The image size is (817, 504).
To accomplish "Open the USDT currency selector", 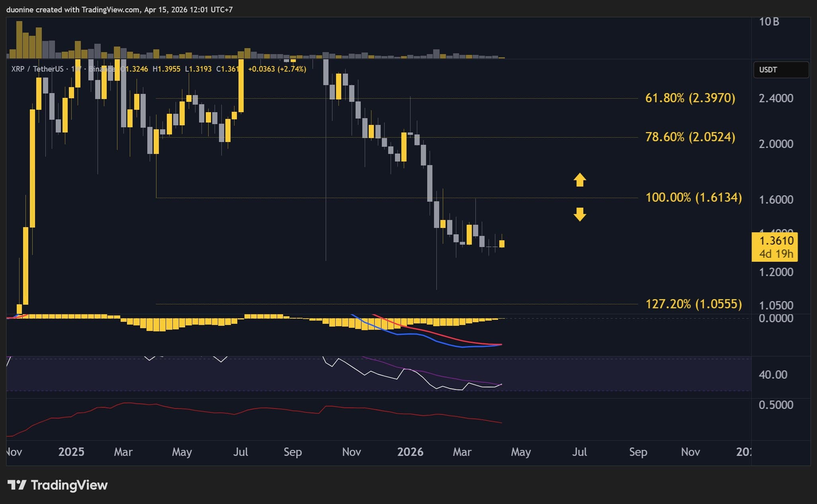I will [780, 70].
